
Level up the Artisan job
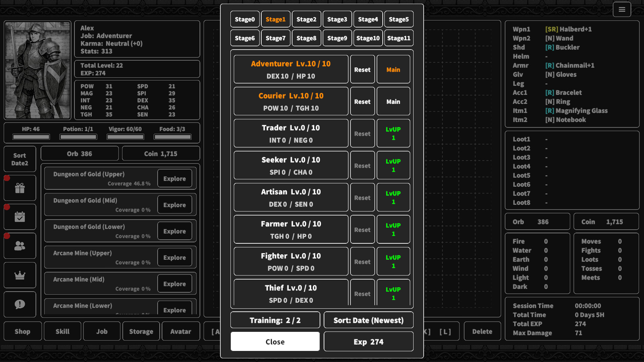click(x=393, y=197)
